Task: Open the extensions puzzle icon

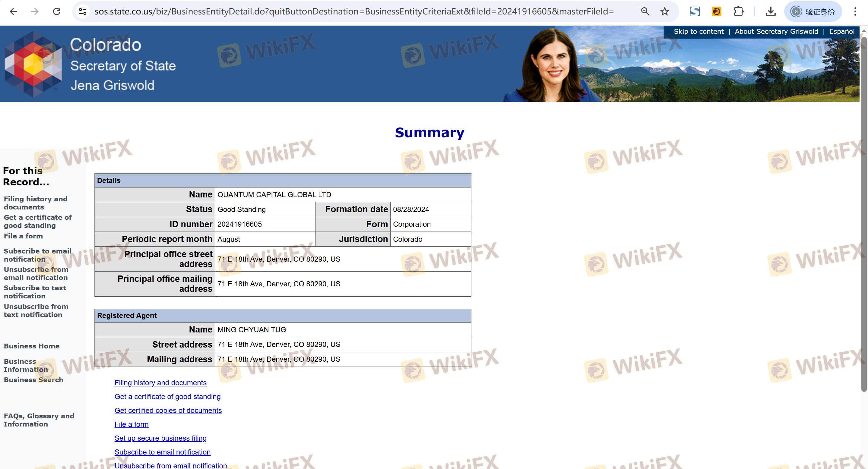Action: 738,12
